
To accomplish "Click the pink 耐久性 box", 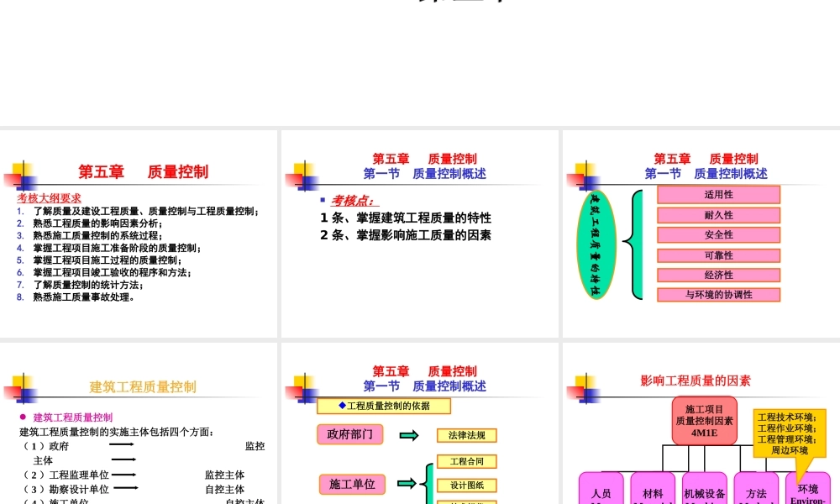I will tap(718, 215).
